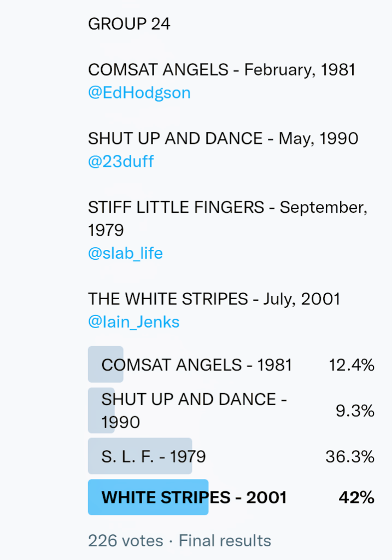Open the @slab_life profile mention
This screenshot has width=392, height=560.
point(125,253)
